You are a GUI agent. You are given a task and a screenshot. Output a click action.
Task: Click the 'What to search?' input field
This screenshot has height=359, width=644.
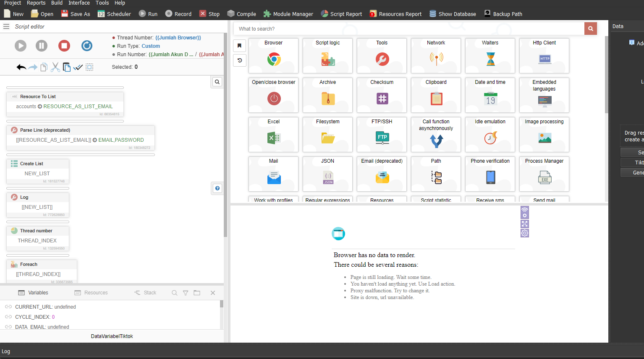click(x=409, y=29)
